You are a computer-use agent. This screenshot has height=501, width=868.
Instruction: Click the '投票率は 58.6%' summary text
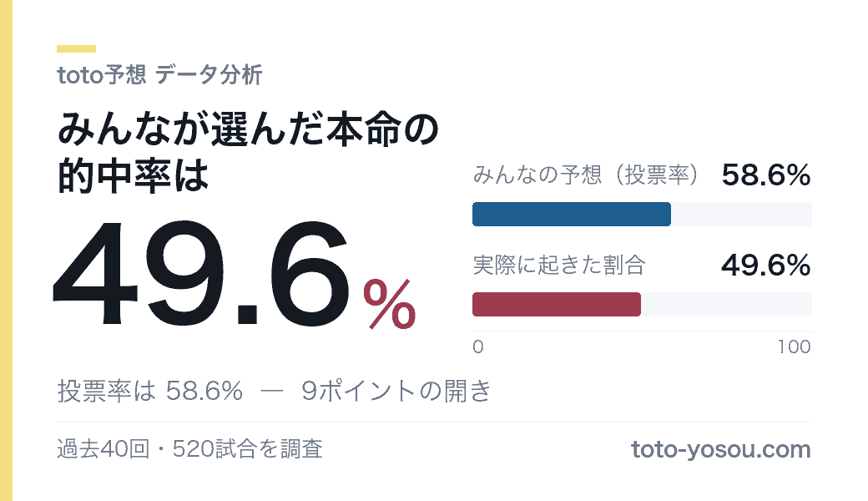pyautogui.click(x=150, y=391)
